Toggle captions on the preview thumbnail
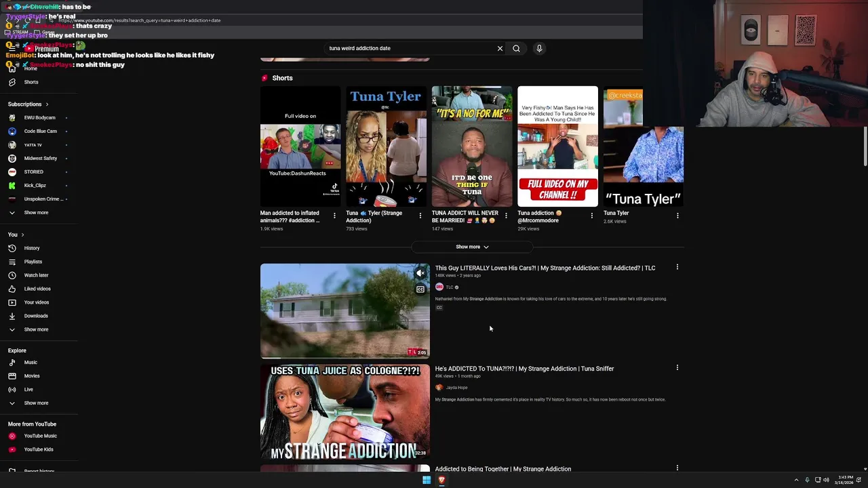This screenshot has width=868, height=488. pyautogui.click(x=420, y=289)
